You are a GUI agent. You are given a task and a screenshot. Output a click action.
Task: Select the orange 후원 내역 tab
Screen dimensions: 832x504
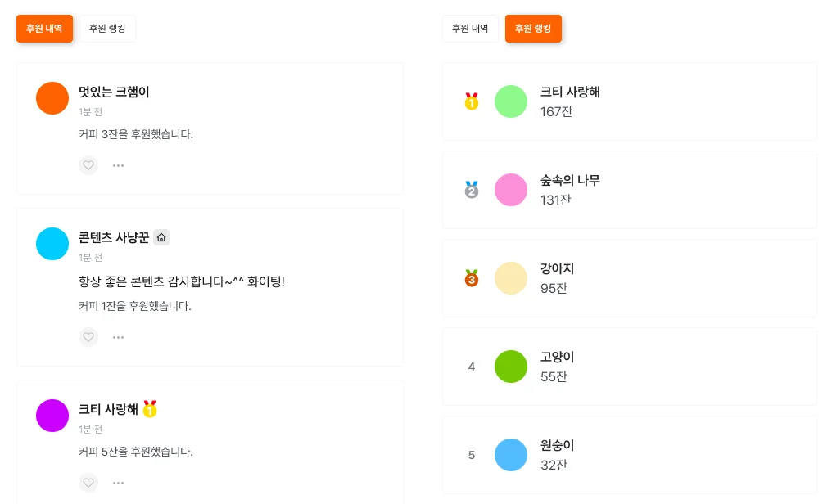(x=44, y=28)
